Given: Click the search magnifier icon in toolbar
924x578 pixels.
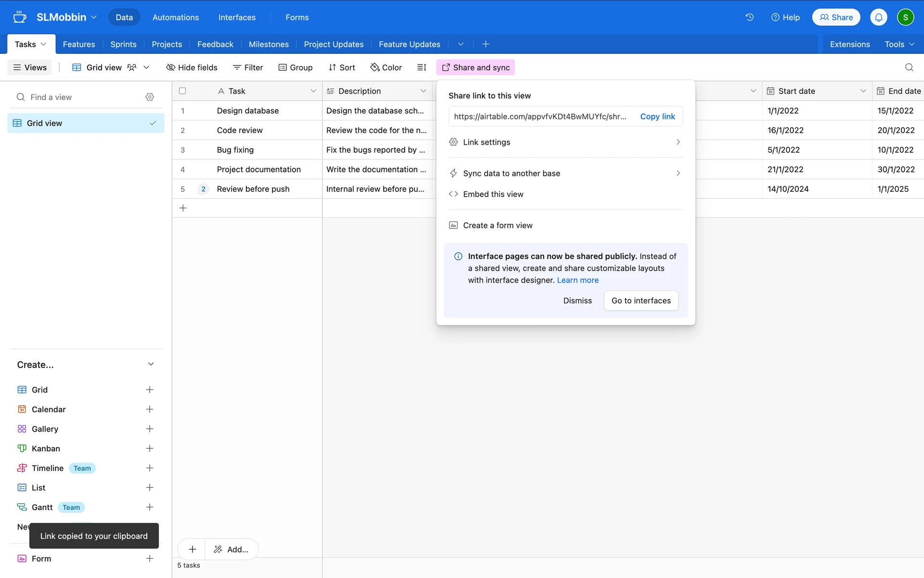Looking at the screenshot, I should [909, 67].
